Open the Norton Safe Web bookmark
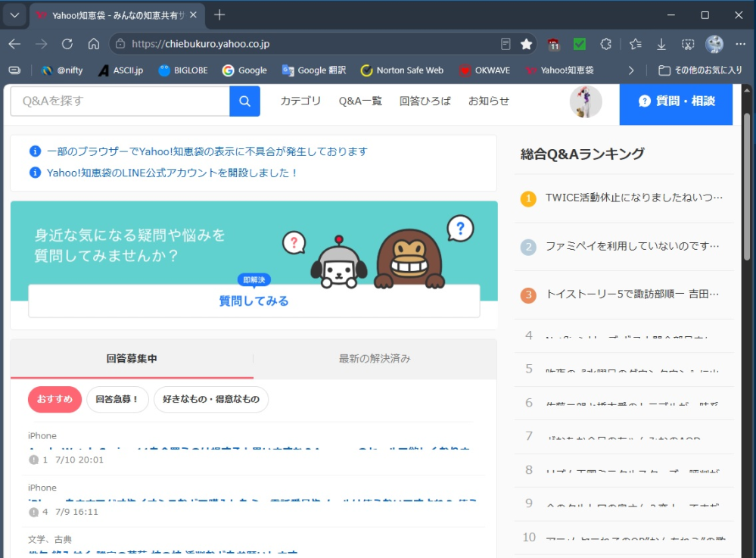Screen dimensions: 756x558 click(x=402, y=70)
